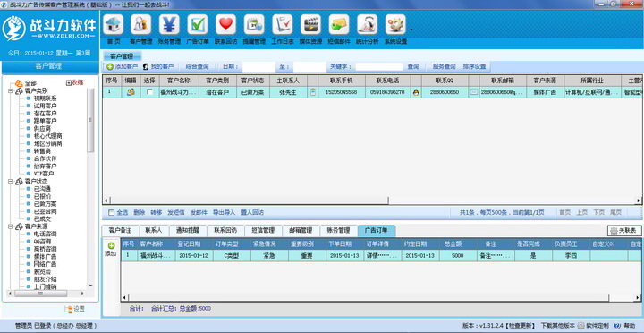Viewport: 644px width, 333px height.
Task: Click the 删除 link
Action: [140, 212]
